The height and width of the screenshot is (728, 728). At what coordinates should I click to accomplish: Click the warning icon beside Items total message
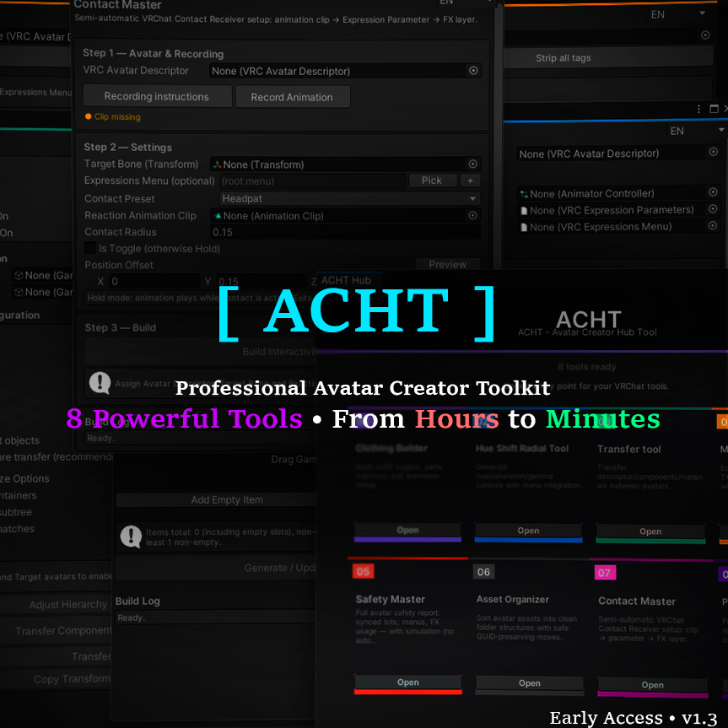pyautogui.click(x=131, y=537)
